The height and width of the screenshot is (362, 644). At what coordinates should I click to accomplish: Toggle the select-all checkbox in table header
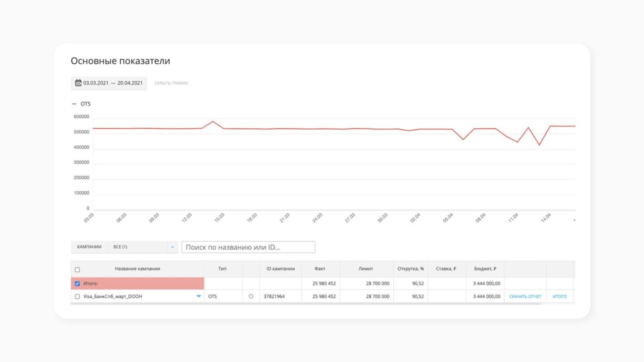tap(77, 269)
